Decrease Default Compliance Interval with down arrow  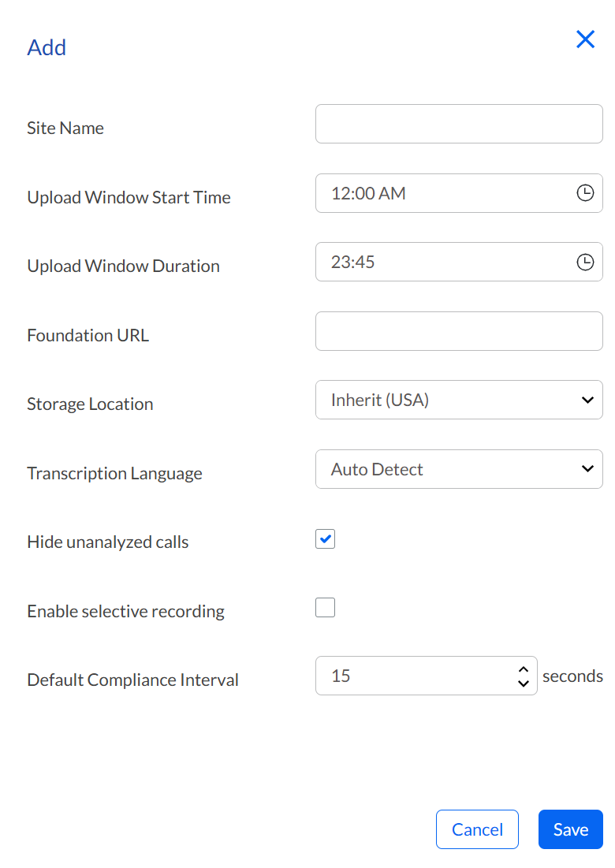[523, 683]
